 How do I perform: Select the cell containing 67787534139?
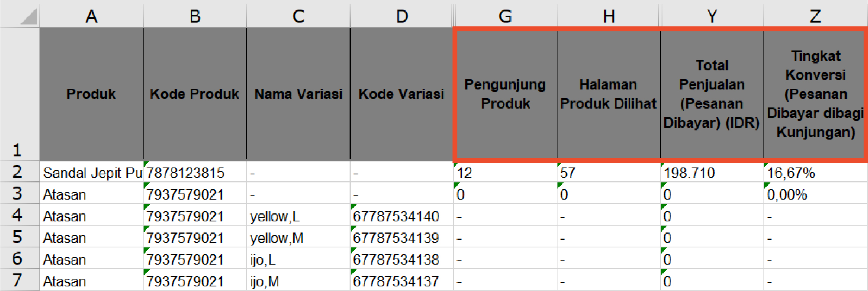click(401, 238)
